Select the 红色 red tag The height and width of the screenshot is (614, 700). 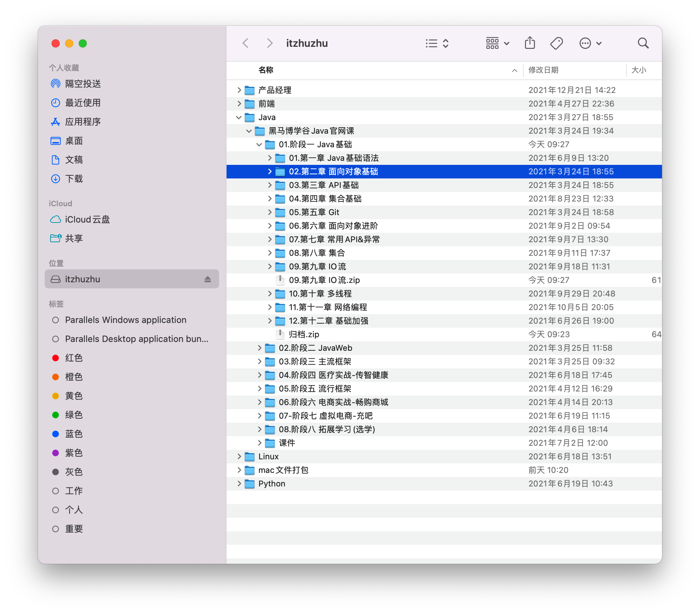click(132, 358)
